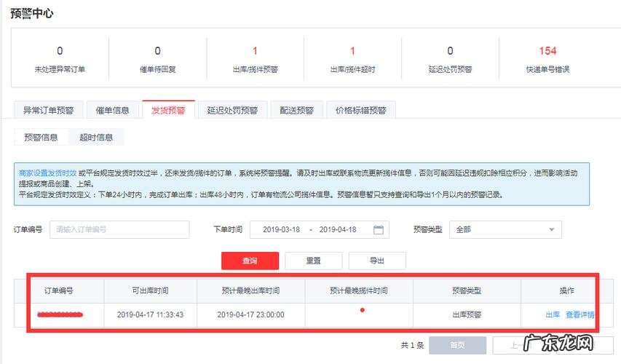Click the 导出 export button
Screen dimensions: 621x364
376,261
